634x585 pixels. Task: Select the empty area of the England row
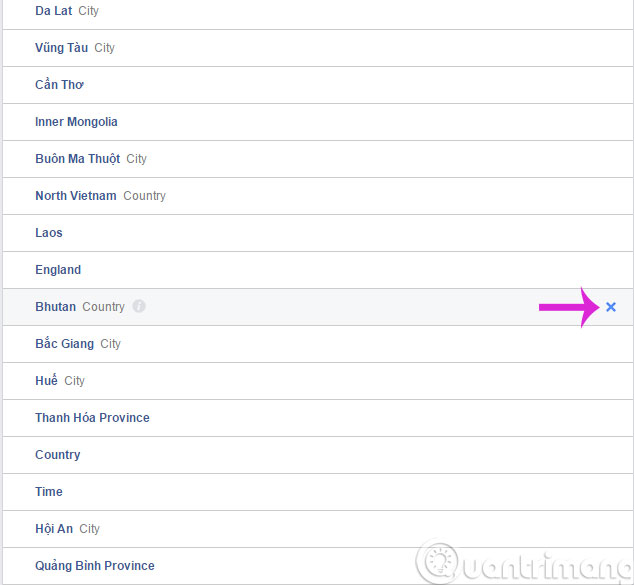point(356,270)
